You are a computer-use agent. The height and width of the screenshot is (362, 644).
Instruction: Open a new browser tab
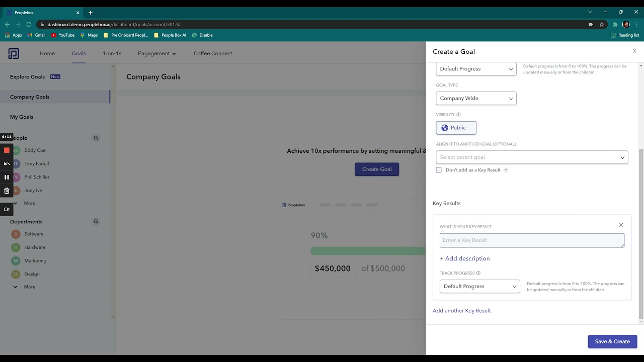click(91, 13)
